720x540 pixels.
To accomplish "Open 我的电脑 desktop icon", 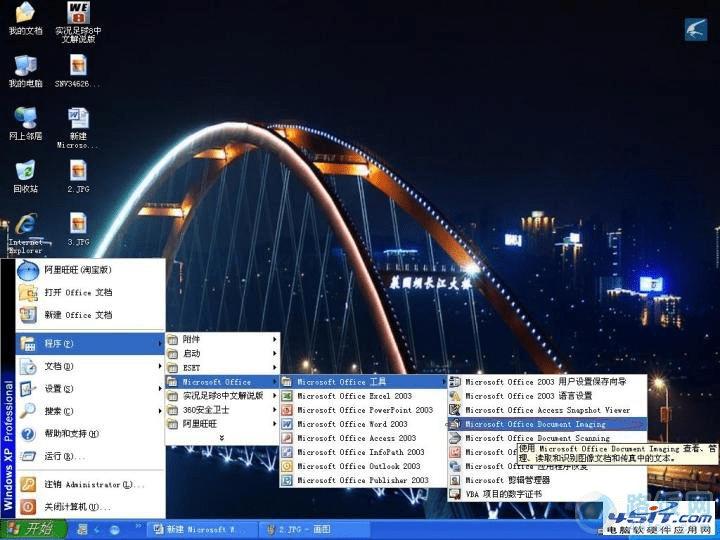I will pos(25,66).
